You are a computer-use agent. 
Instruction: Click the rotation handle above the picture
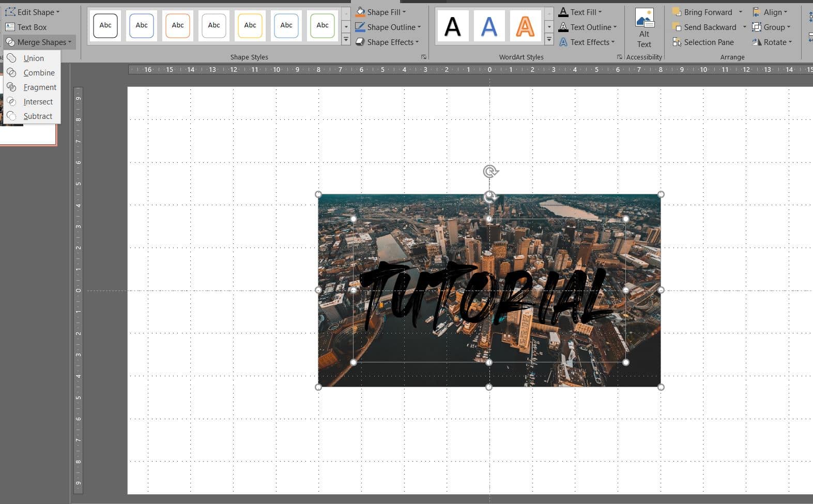click(x=490, y=171)
